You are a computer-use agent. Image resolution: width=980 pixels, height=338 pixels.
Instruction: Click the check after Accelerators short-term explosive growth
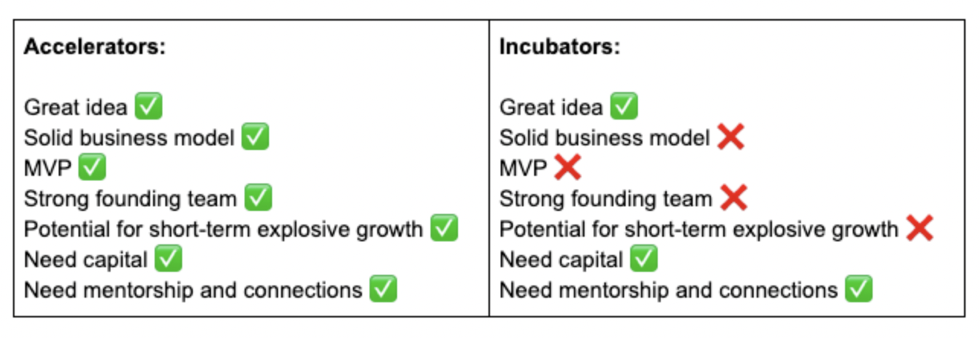444,228
